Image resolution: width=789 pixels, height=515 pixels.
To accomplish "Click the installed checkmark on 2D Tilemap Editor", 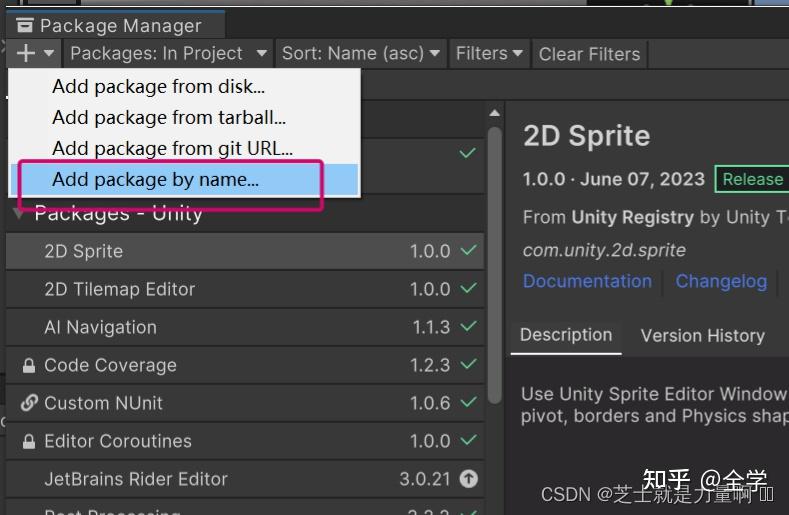I will coord(468,288).
